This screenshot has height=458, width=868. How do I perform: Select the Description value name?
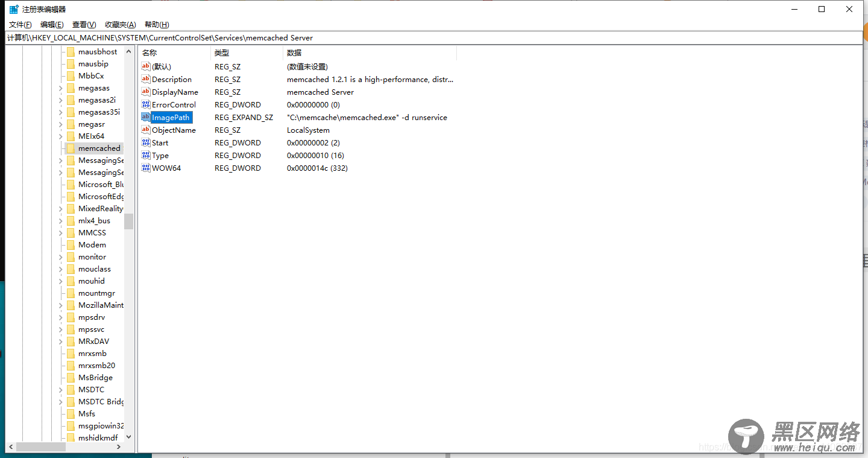click(x=172, y=80)
